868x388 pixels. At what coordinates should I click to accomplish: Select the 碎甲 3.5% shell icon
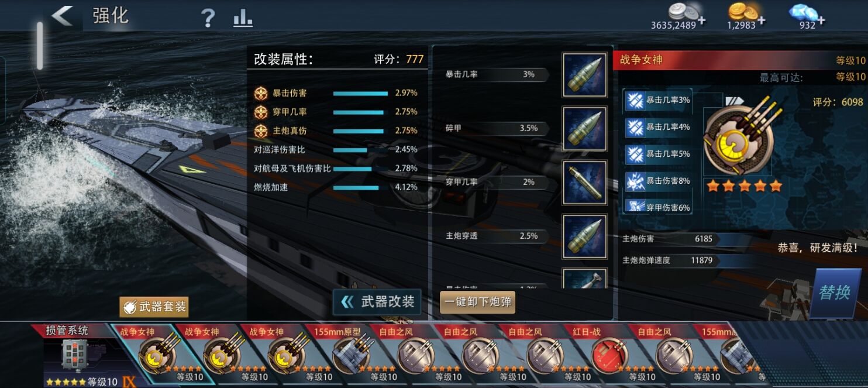click(x=584, y=129)
